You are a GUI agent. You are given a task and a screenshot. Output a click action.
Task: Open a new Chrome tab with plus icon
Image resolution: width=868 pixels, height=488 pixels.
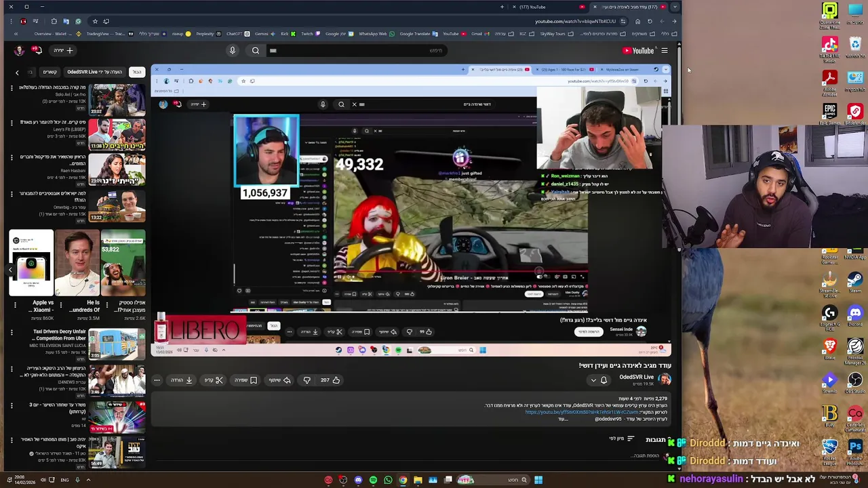click(502, 7)
